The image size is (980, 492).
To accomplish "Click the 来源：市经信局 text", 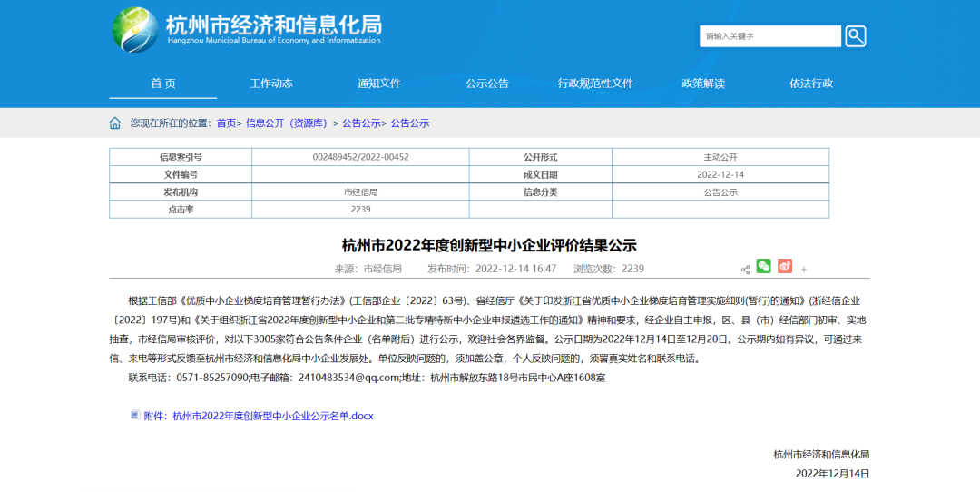I will point(368,269).
